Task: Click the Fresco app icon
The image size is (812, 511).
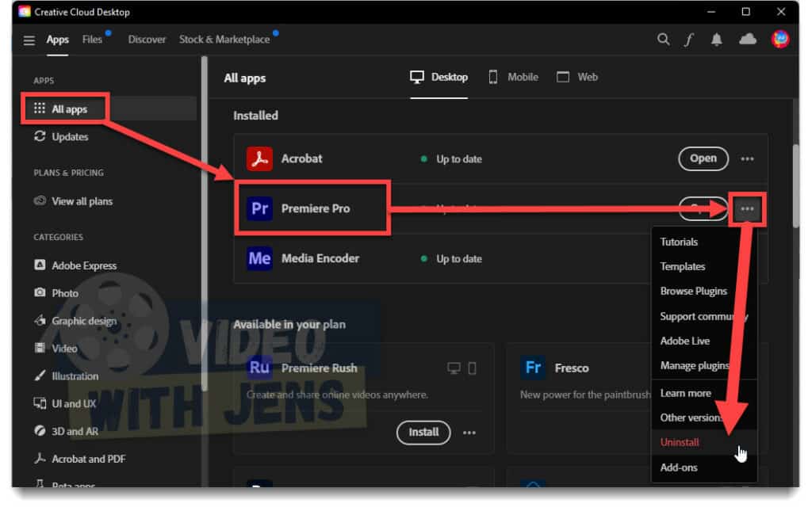Action: click(x=533, y=368)
